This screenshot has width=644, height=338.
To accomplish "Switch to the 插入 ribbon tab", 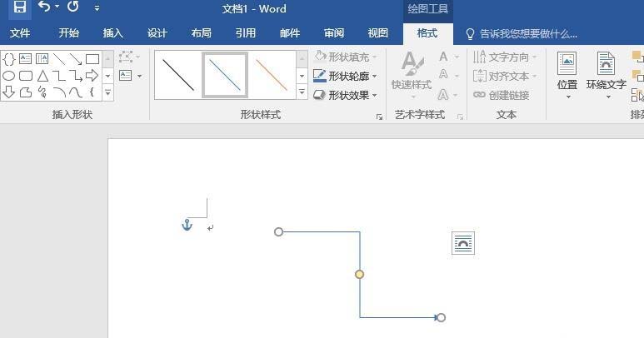I will tap(113, 33).
